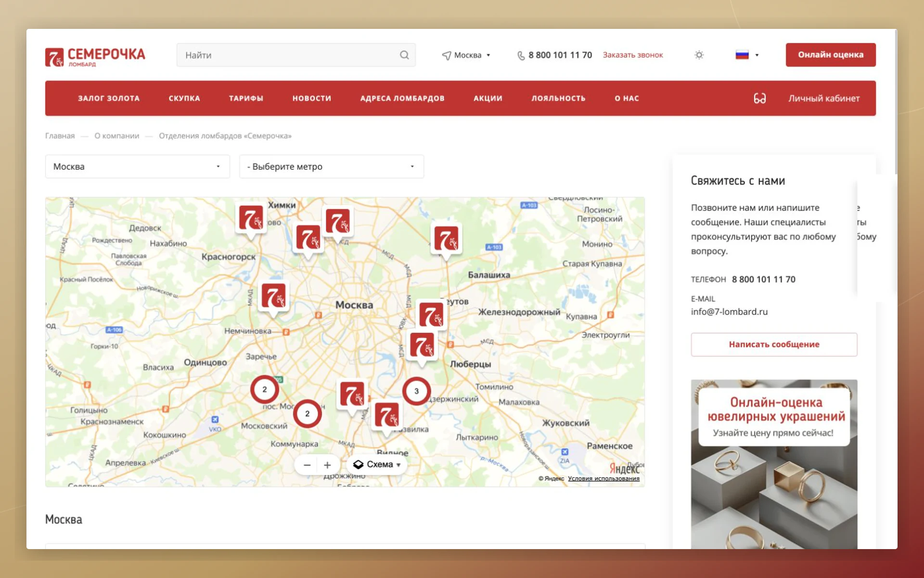Open Условия использования map link
Viewport: 924px width, 578px height.
[603, 478]
